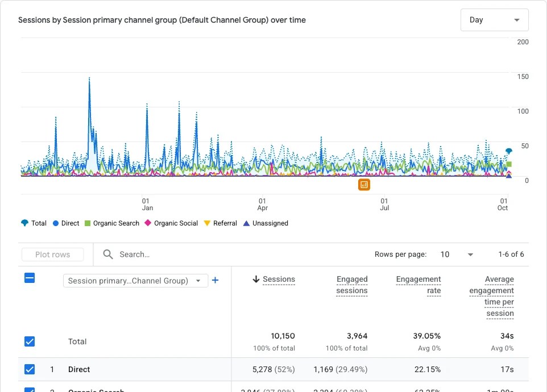Click the search magnifier icon
Screen dimensions: 547x392
point(108,255)
